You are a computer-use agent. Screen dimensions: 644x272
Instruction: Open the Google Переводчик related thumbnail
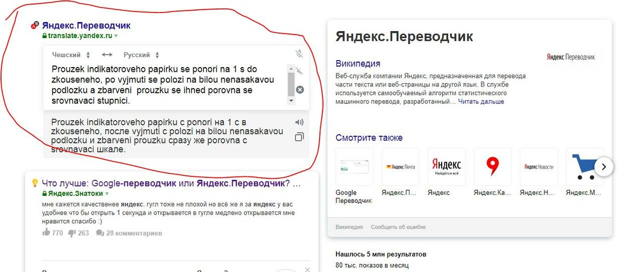coord(354,167)
